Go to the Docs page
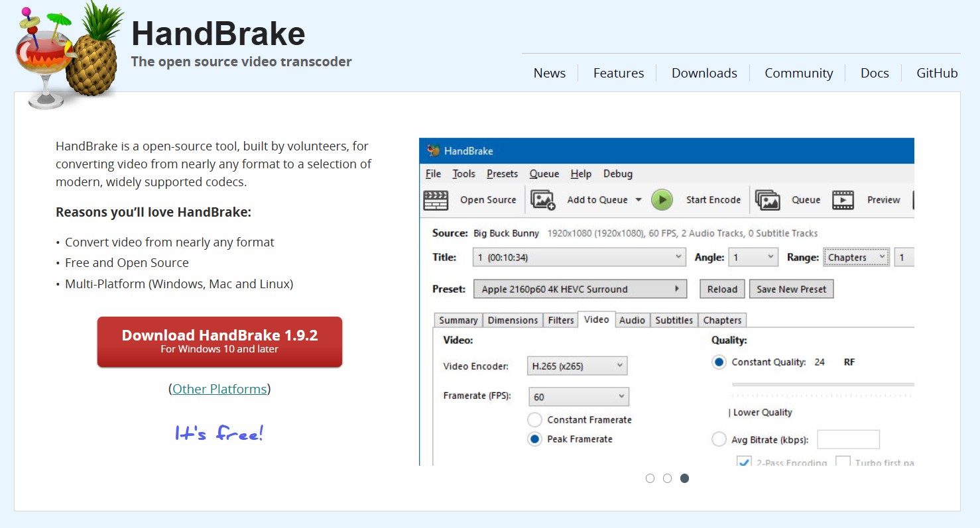 [875, 73]
